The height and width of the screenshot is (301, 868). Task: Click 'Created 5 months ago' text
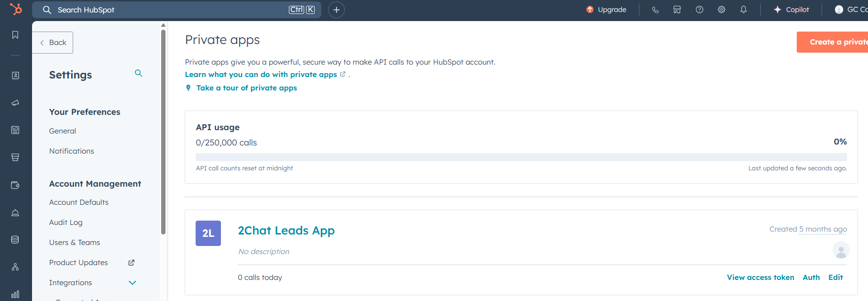pyautogui.click(x=808, y=229)
